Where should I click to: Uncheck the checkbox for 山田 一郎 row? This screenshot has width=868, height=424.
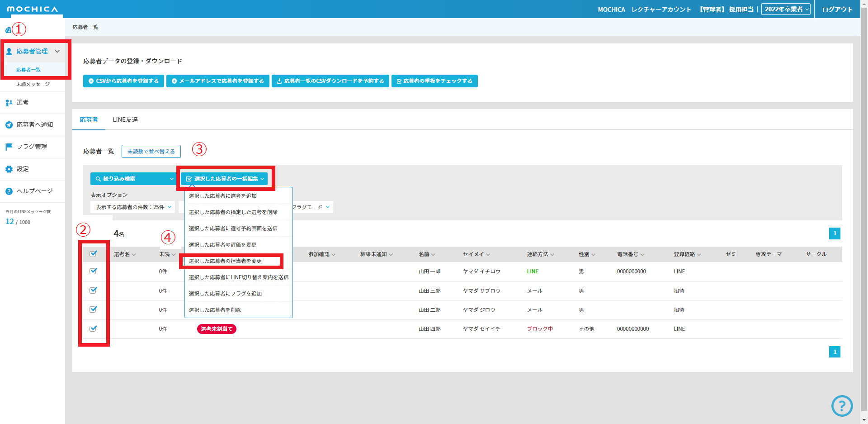pyautogui.click(x=93, y=271)
